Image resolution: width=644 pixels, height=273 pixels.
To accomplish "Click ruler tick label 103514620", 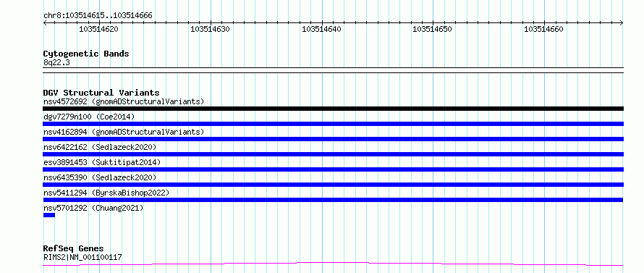I will tap(98, 29).
